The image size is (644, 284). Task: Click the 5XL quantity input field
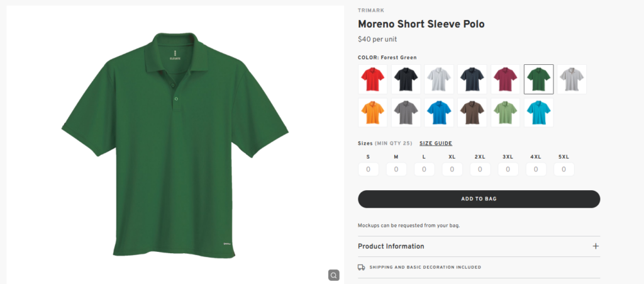pyautogui.click(x=564, y=169)
